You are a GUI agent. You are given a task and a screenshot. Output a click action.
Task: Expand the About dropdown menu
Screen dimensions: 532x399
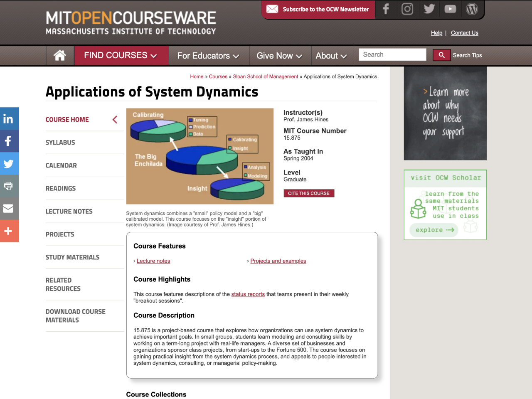click(x=331, y=56)
